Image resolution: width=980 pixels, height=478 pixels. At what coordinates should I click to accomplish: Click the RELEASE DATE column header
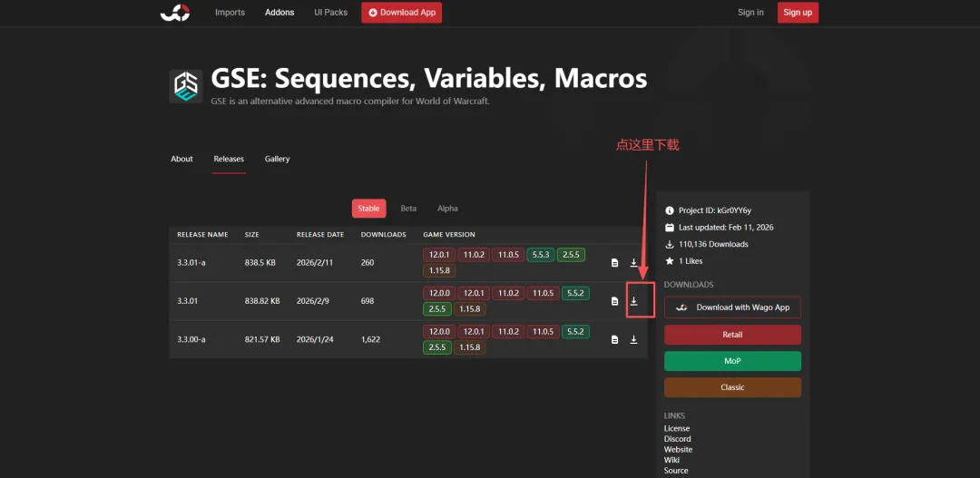pos(320,235)
